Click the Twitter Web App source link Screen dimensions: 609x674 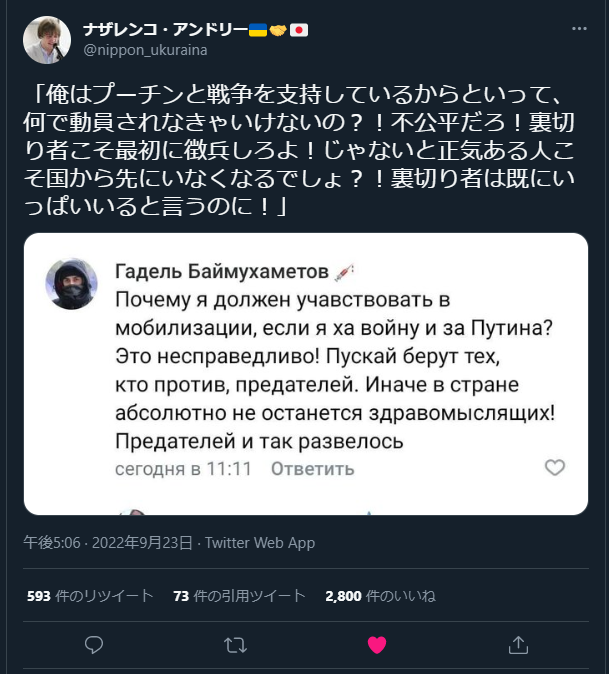pyautogui.click(x=260, y=543)
